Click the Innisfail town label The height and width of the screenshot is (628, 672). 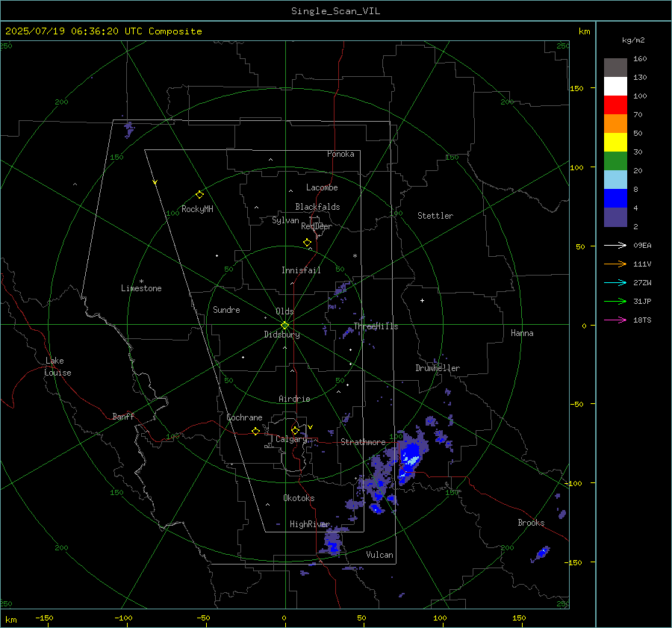pyautogui.click(x=301, y=270)
